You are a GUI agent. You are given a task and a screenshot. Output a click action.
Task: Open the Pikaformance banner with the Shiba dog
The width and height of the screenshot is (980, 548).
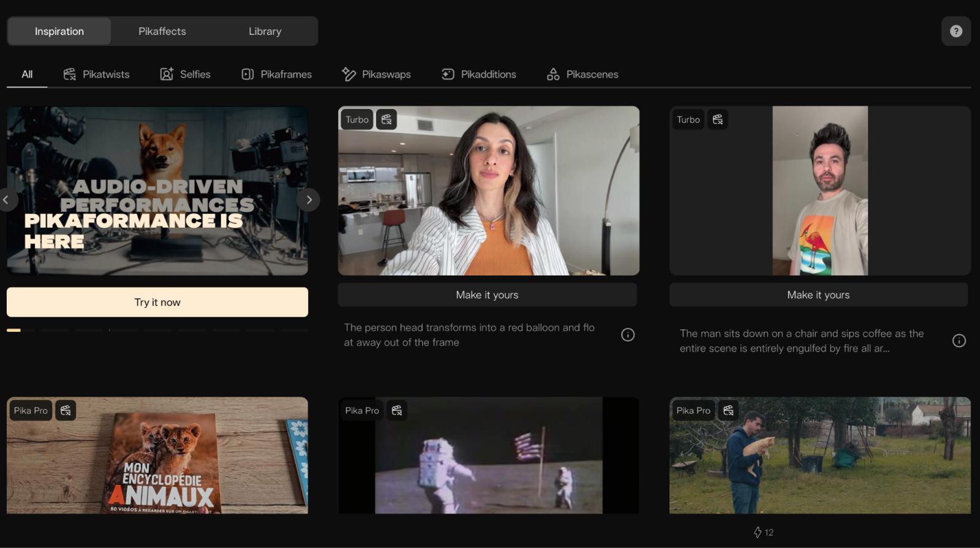(157, 191)
